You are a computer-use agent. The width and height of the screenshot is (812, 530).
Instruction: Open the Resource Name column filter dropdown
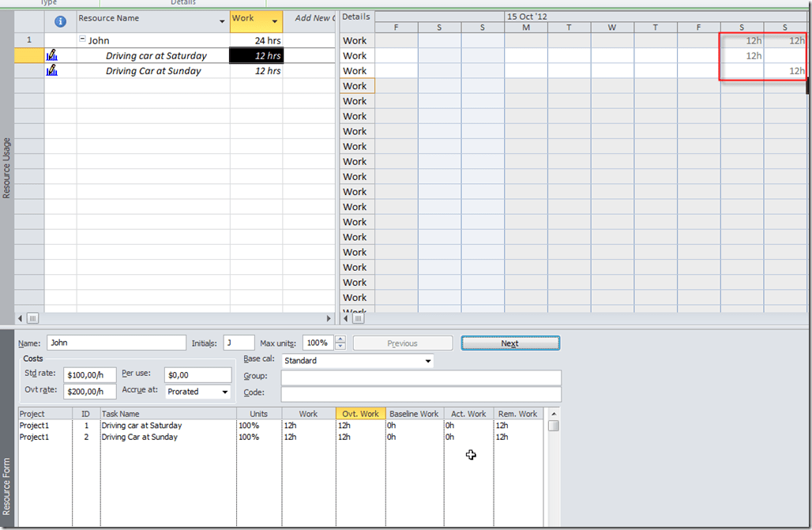221,21
